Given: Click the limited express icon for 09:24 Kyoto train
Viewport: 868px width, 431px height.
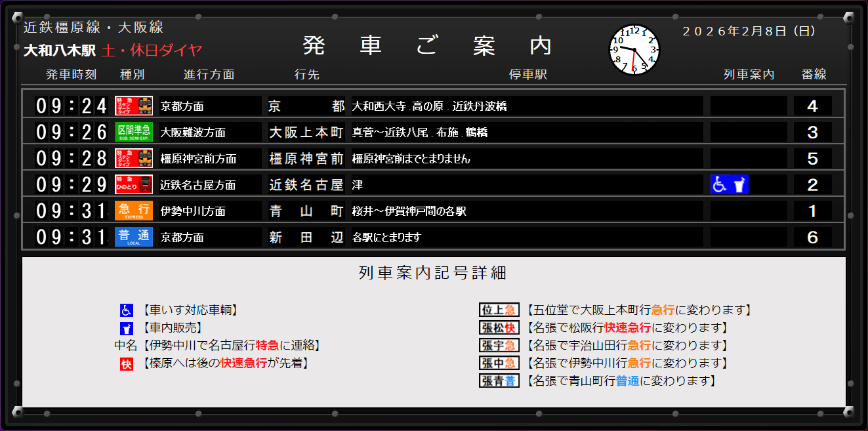Looking at the screenshot, I should (134, 106).
